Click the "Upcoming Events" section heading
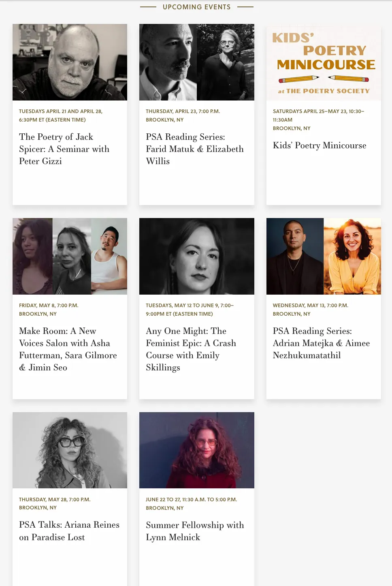Screen dimensions: 392x586 pos(196,7)
